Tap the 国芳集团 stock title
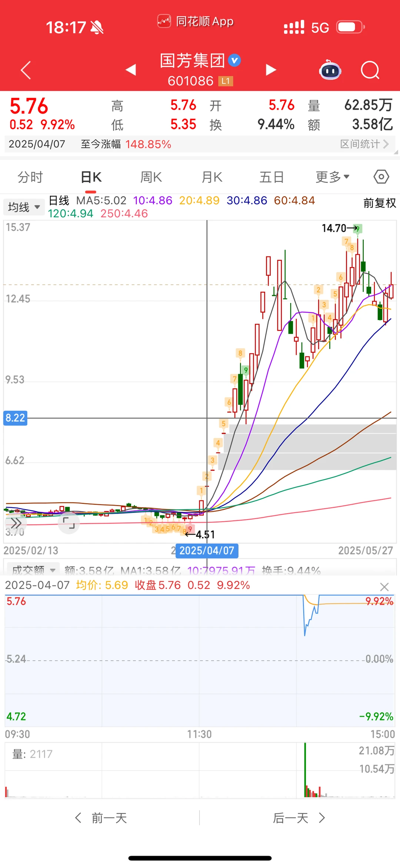This screenshot has height=868, width=400. coord(192,60)
